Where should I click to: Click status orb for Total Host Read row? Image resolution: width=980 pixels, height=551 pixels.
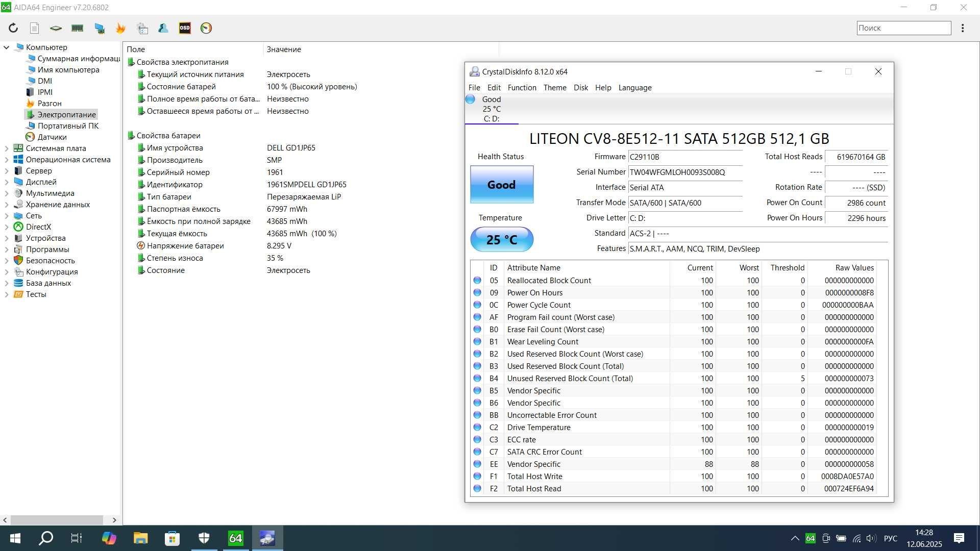477,488
